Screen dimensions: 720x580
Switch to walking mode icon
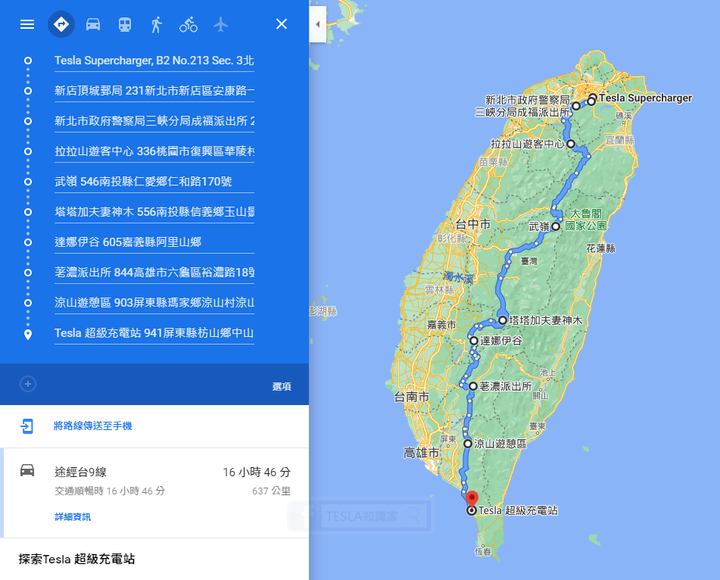coord(157,24)
